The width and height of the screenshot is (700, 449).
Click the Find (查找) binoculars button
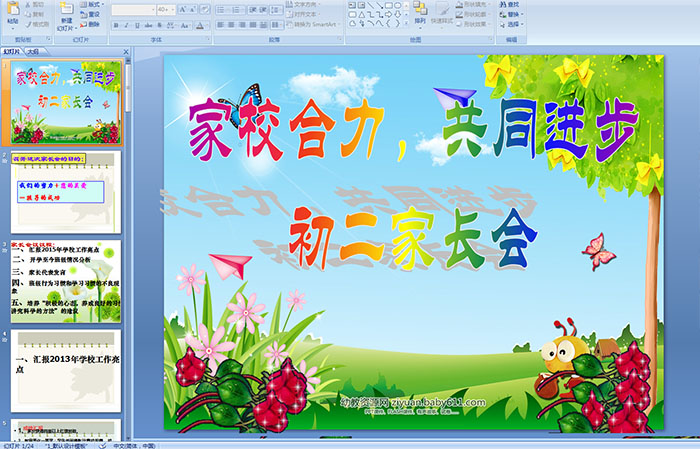coord(509,4)
